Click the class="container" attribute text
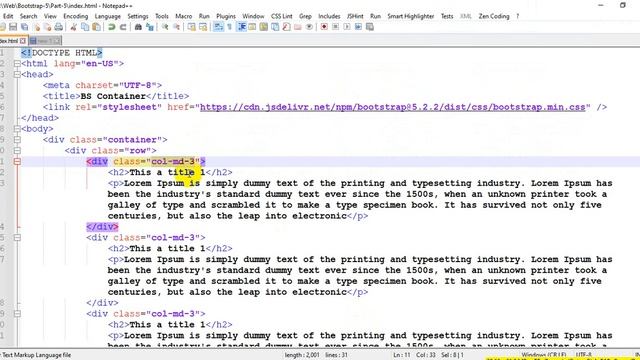 coord(116,140)
